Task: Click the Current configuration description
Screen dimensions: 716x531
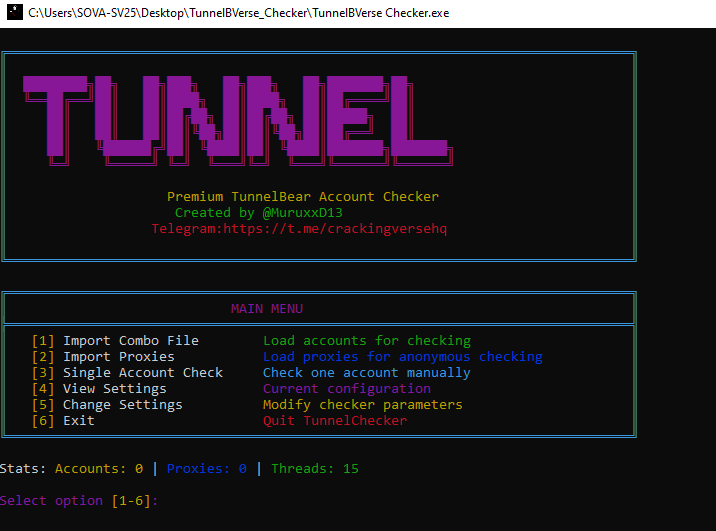Action: [x=346, y=389]
